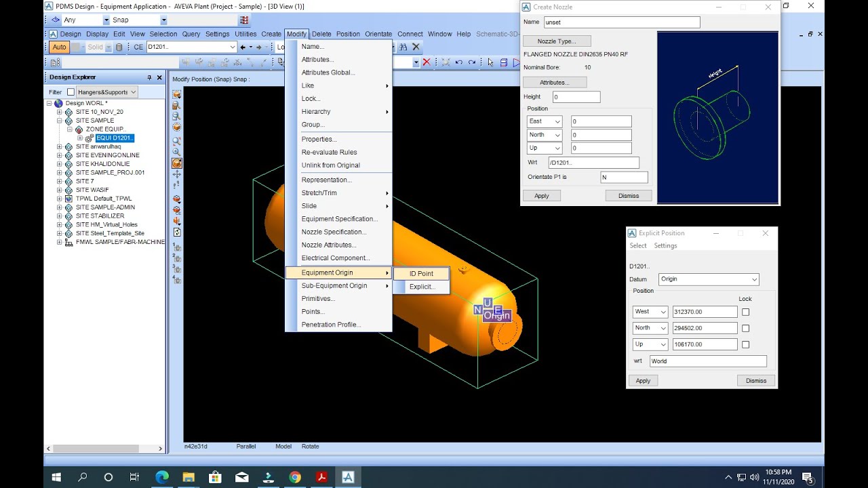Image resolution: width=868 pixels, height=488 pixels.
Task: Choose Primitives... from Modify menu
Action: coord(318,299)
